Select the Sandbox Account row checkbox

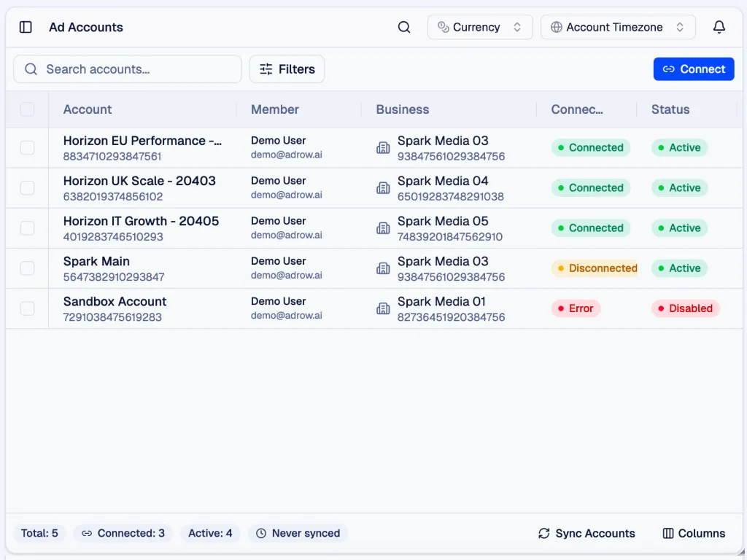pyautogui.click(x=27, y=308)
